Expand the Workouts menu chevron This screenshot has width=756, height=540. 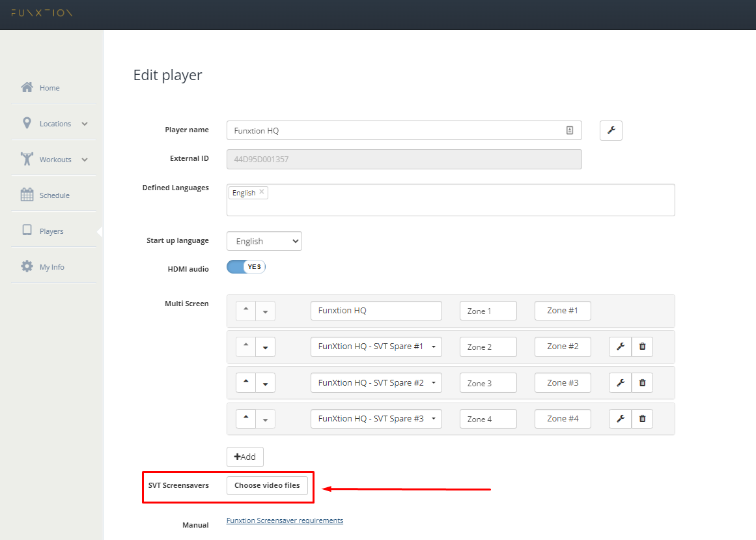(x=85, y=160)
